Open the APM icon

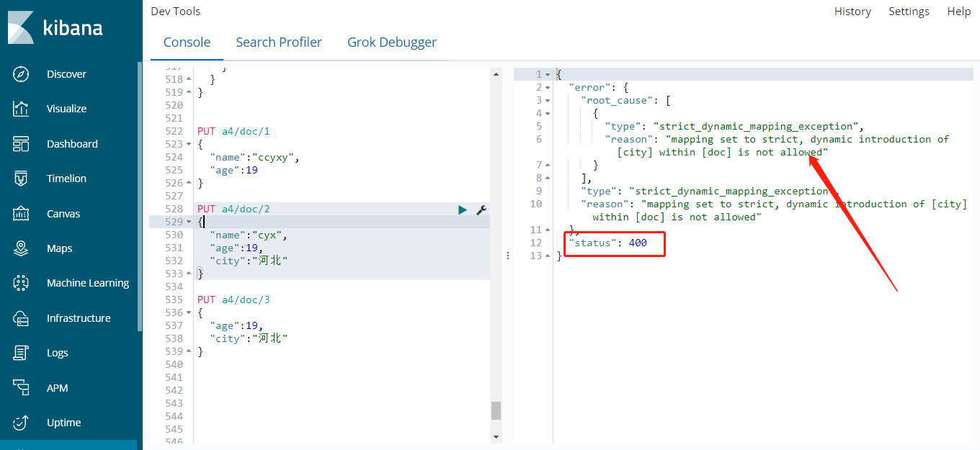click(21, 388)
